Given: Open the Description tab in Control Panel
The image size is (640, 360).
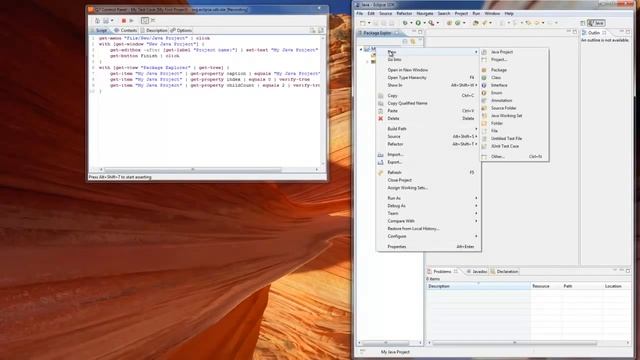Looking at the screenshot, I should point(154,30).
